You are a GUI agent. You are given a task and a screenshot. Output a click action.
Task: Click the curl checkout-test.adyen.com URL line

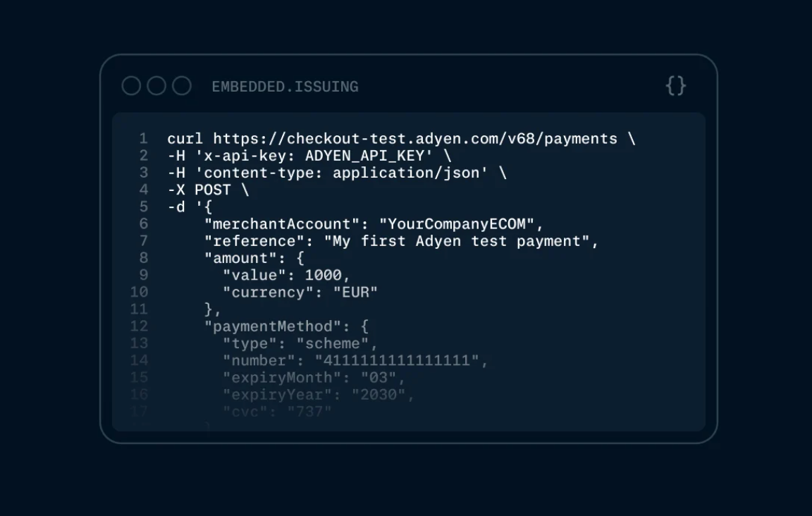tap(401, 139)
